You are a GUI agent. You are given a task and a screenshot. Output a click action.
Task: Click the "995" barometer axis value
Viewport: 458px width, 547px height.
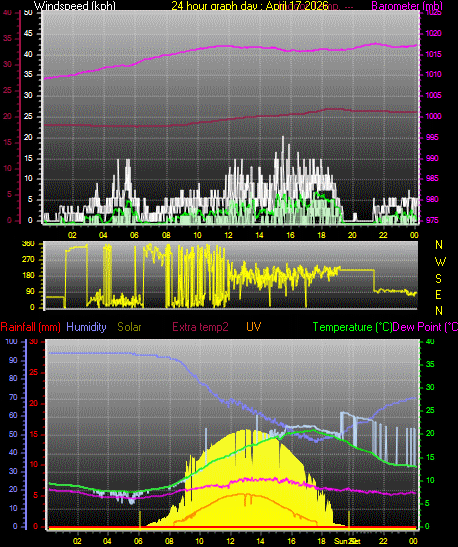432,137
